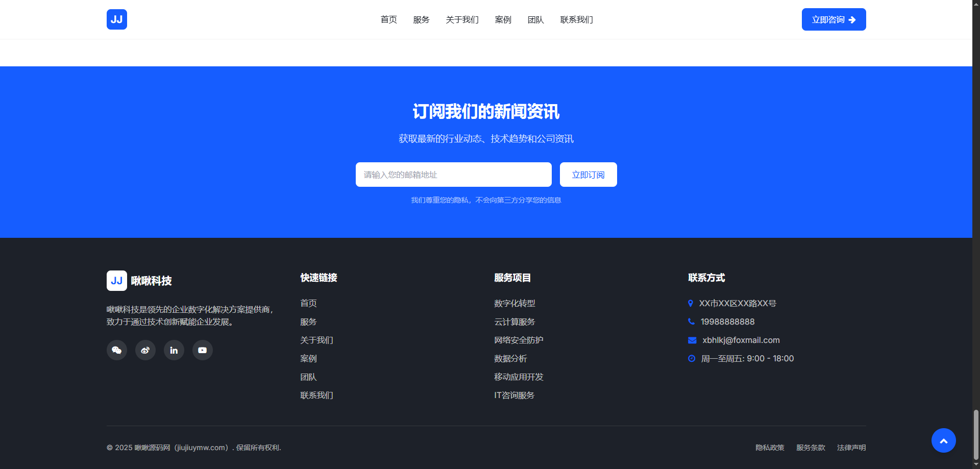Click scrollbar down arrow
980x469 pixels.
click(x=976, y=465)
